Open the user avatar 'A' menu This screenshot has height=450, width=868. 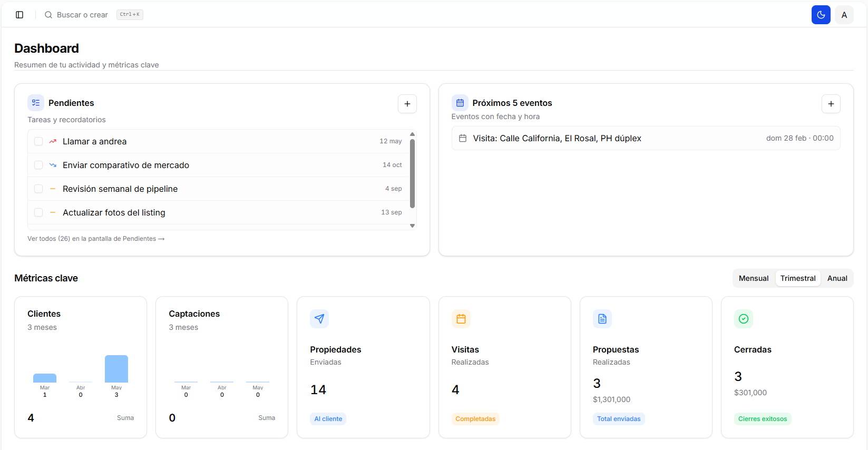coord(844,15)
